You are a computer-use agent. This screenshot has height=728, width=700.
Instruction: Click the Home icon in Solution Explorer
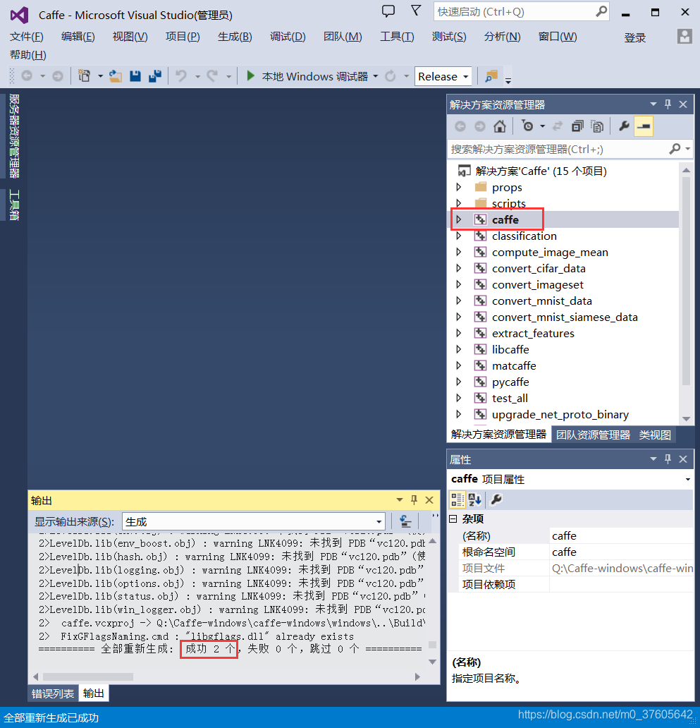[500, 126]
